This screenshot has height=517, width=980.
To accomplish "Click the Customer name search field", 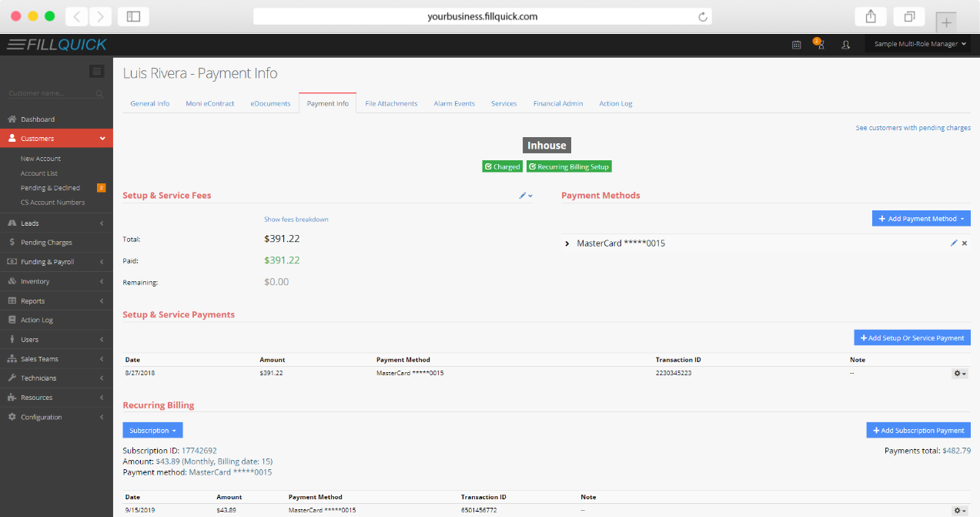I will [x=50, y=93].
